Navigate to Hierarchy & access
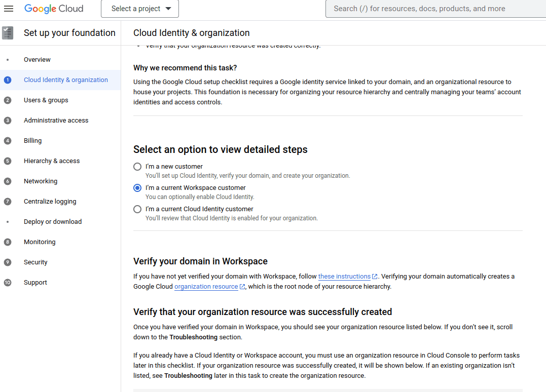Viewport: 546px width, 392px height. click(x=52, y=161)
